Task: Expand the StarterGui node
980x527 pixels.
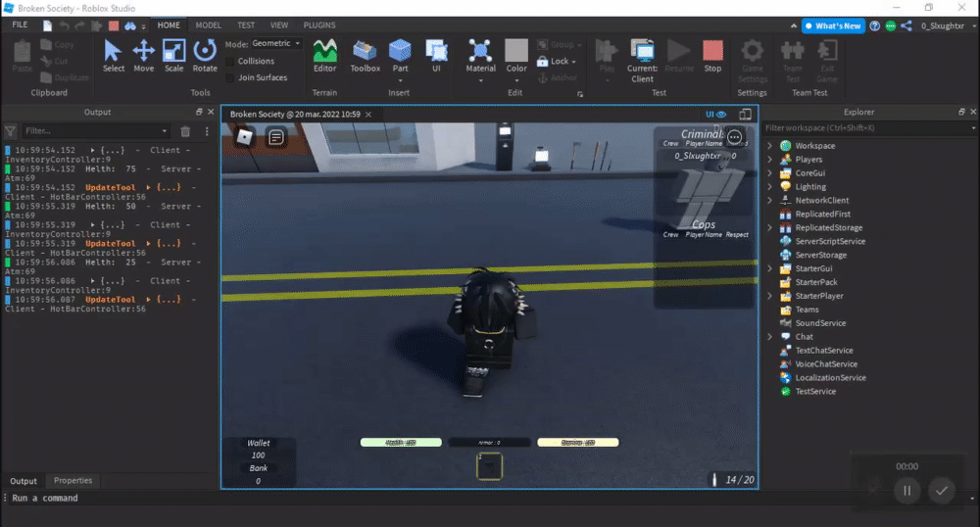Action: click(770, 268)
